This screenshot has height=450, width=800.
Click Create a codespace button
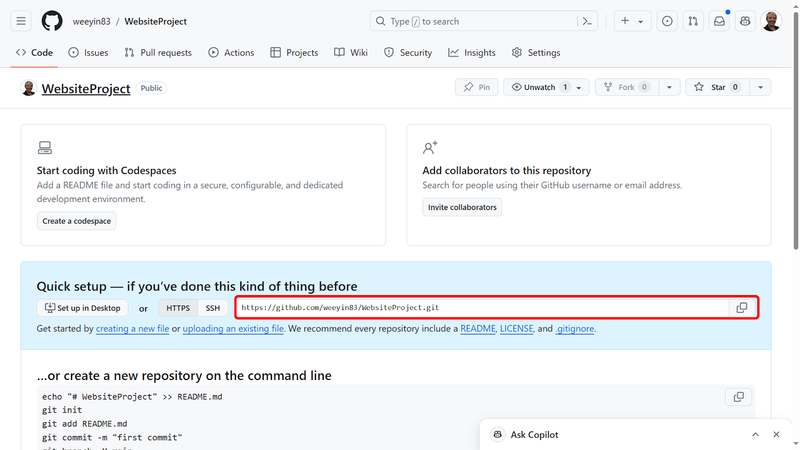[x=77, y=221]
